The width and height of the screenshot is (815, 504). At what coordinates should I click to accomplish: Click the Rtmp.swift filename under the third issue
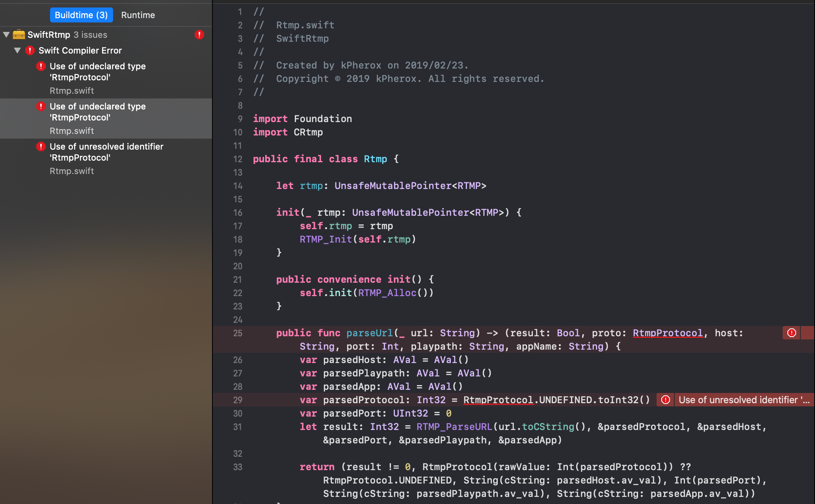tap(72, 171)
